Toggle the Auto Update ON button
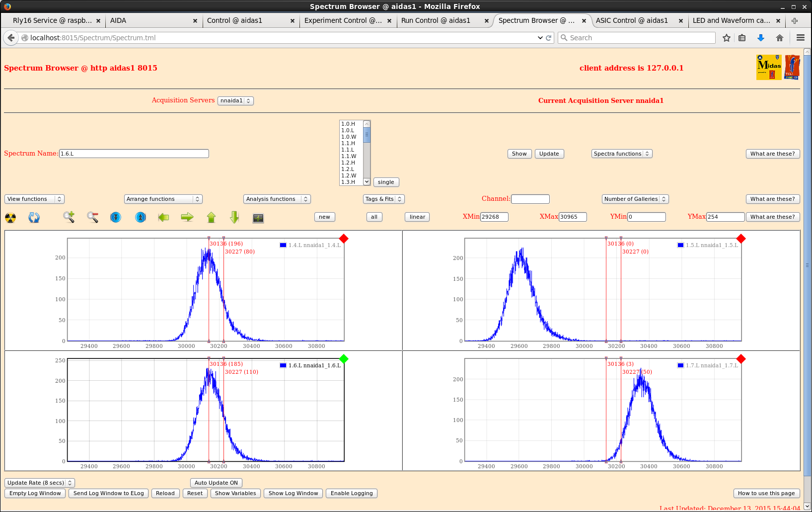Viewport: 812px width, 512px height. click(216, 483)
